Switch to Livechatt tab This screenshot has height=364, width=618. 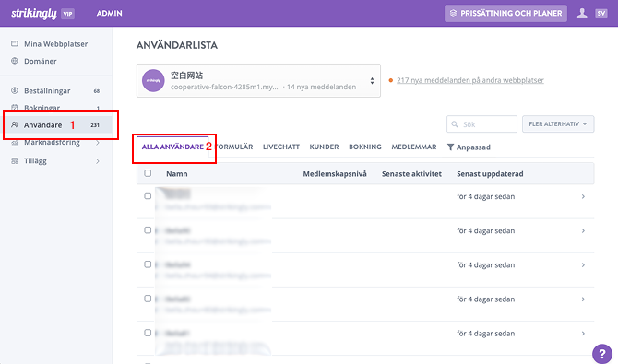click(281, 147)
